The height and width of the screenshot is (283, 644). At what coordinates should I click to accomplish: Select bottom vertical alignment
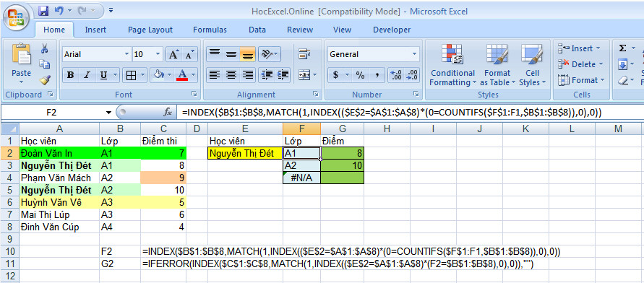tap(248, 53)
